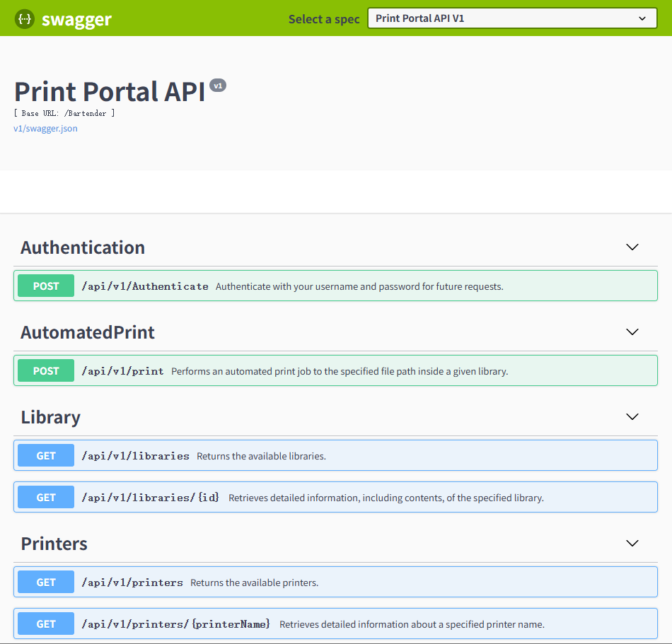Click GET badge for /api/v1/printers
The width and height of the screenshot is (672, 644).
point(46,582)
